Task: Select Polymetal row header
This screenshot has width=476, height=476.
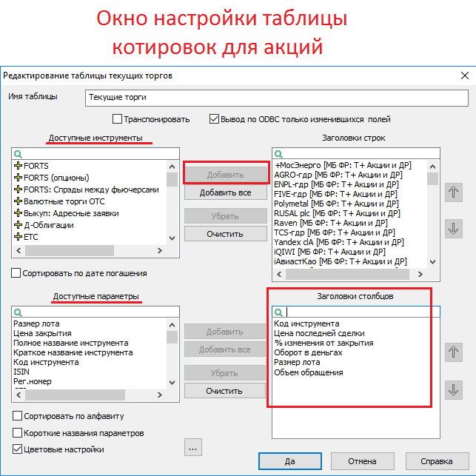Action: 336,204
